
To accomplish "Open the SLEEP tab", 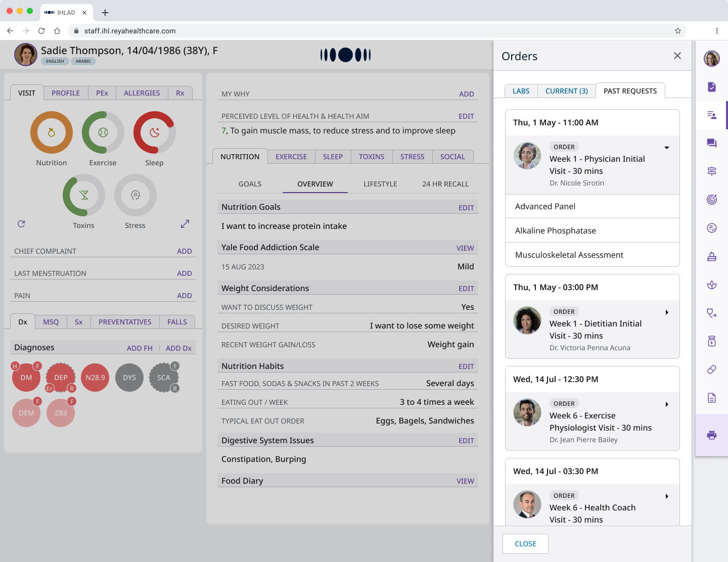I will pyautogui.click(x=333, y=157).
